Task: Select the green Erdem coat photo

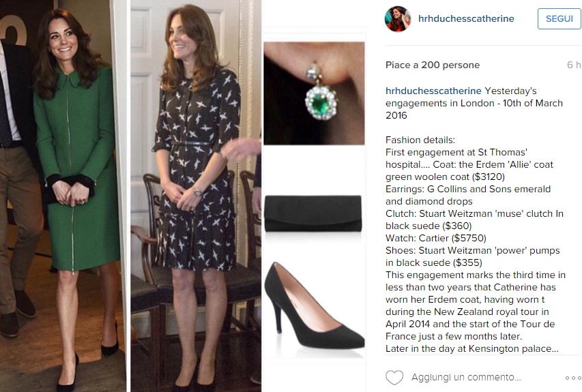Action: 63,196
